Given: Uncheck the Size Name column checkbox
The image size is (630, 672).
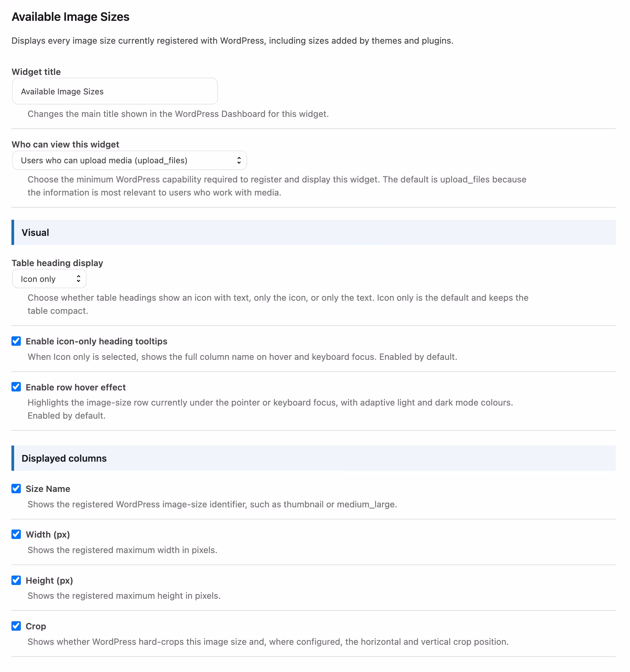Looking at the screenshot, I should [x=16, y=489].
